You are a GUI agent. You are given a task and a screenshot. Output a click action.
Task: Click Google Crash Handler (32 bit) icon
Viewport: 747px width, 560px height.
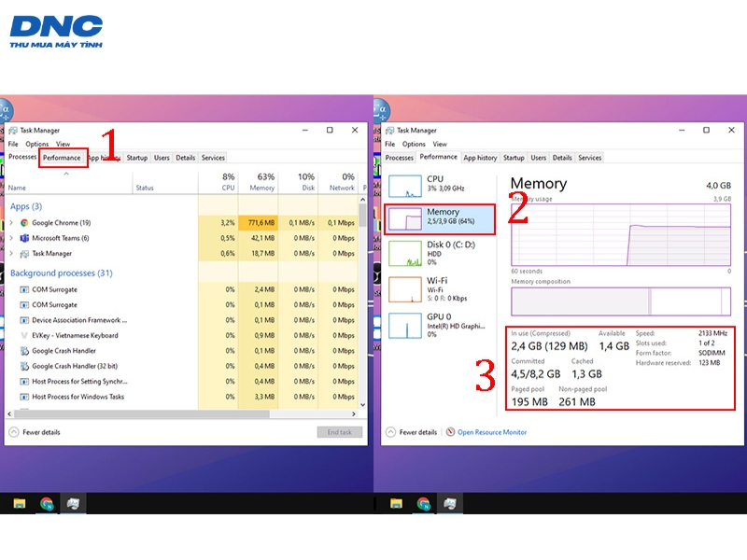24,366
